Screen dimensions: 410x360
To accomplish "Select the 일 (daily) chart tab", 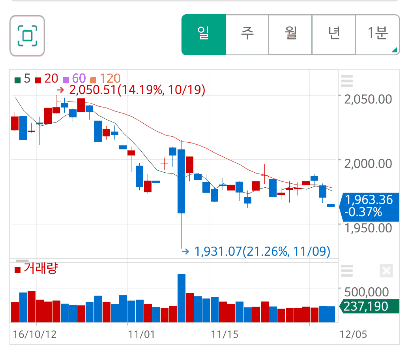I will [x=204, y=34].
